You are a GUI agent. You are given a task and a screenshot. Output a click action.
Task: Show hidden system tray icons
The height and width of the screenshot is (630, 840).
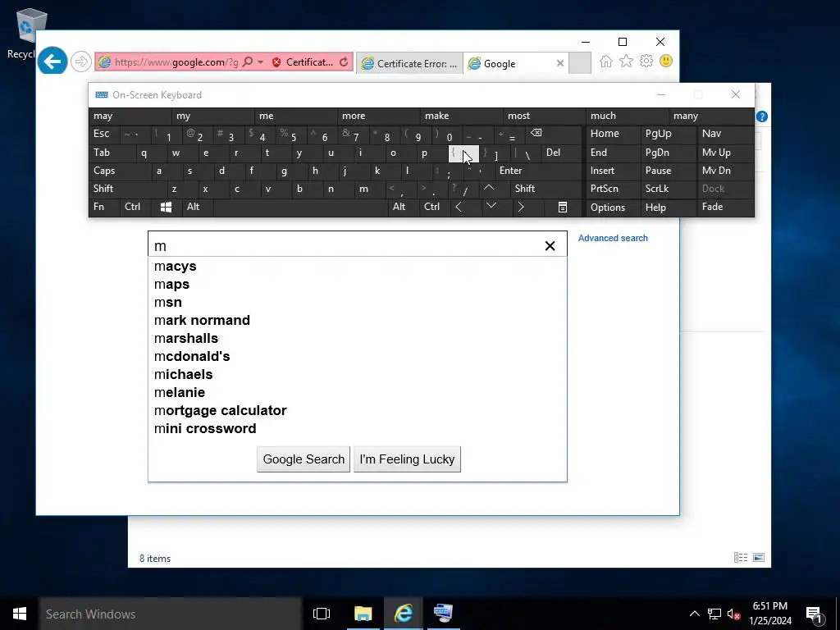(x=694, y=614)
